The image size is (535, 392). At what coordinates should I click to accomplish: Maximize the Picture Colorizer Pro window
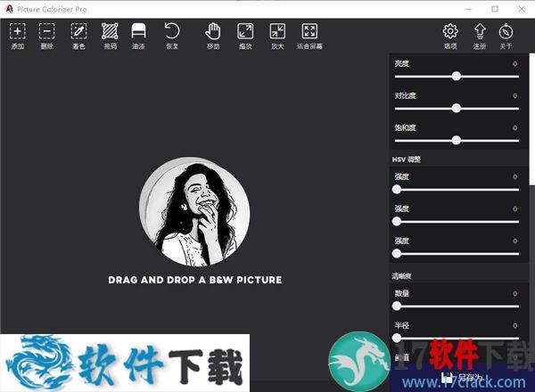(495, 9)
